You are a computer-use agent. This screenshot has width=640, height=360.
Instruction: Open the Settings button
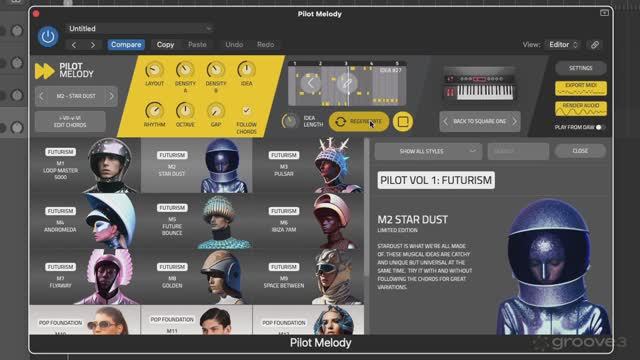[x=580, y=68]
